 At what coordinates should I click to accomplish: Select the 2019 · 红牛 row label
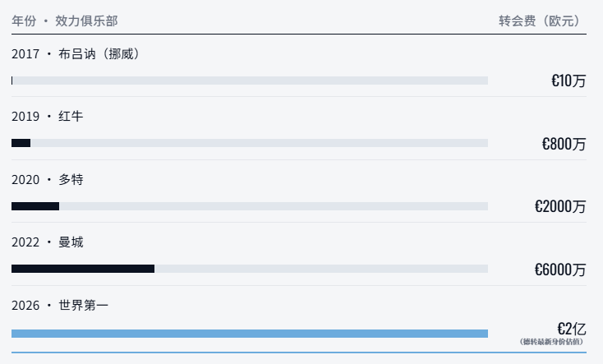pos(48,116)
